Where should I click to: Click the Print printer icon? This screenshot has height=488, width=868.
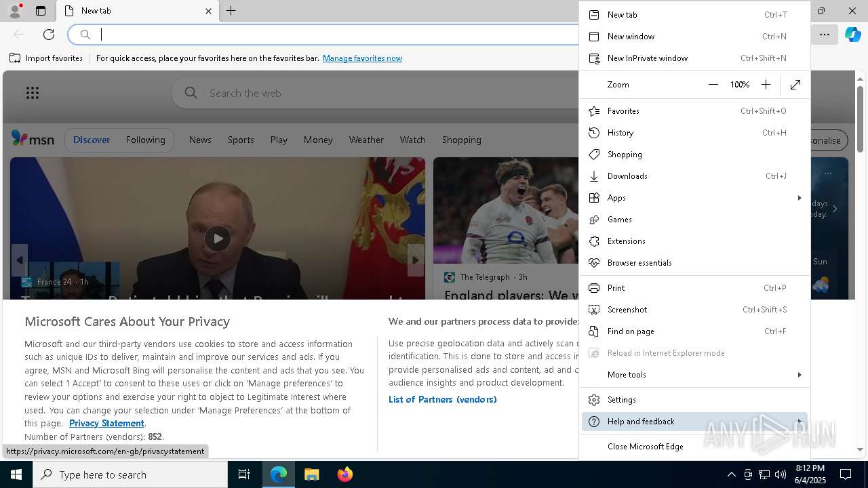click(x=594, y=288)
